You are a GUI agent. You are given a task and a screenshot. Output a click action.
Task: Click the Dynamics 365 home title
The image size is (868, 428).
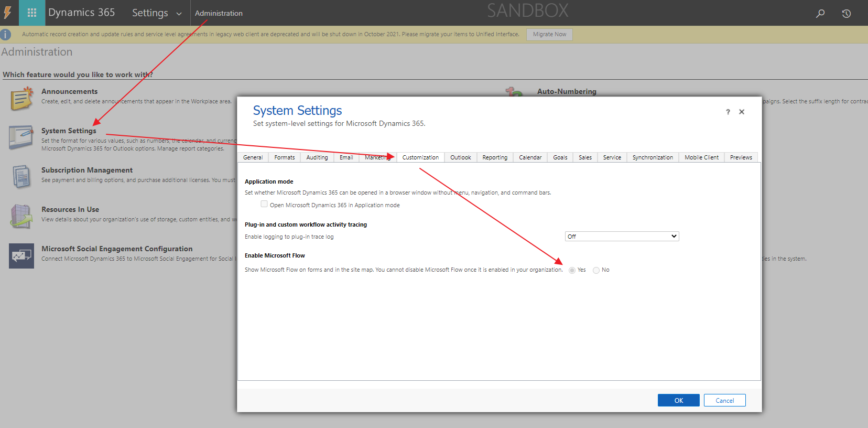[x=81, y=13]
